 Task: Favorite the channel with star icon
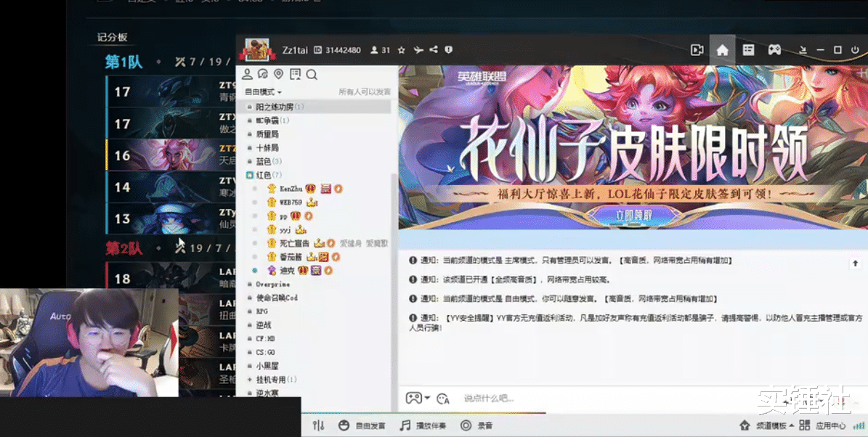[402, 50]
